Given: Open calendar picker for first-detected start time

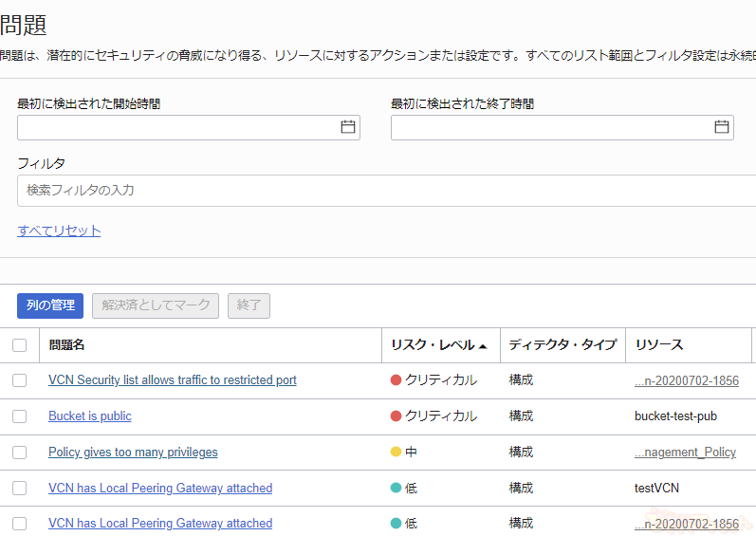Looking at the screenshot, I should click(347, 127).
